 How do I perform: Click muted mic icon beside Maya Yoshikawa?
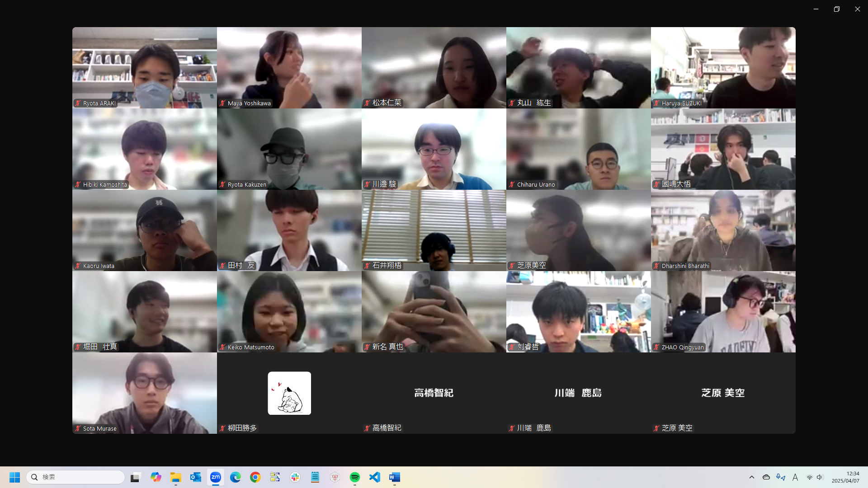(223, 103)
